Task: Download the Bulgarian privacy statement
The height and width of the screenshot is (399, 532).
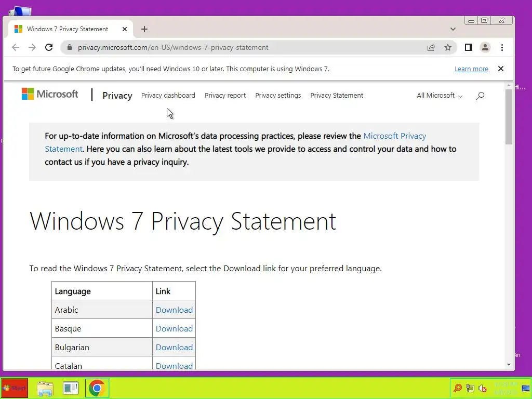Action: (x=174, y=347)
